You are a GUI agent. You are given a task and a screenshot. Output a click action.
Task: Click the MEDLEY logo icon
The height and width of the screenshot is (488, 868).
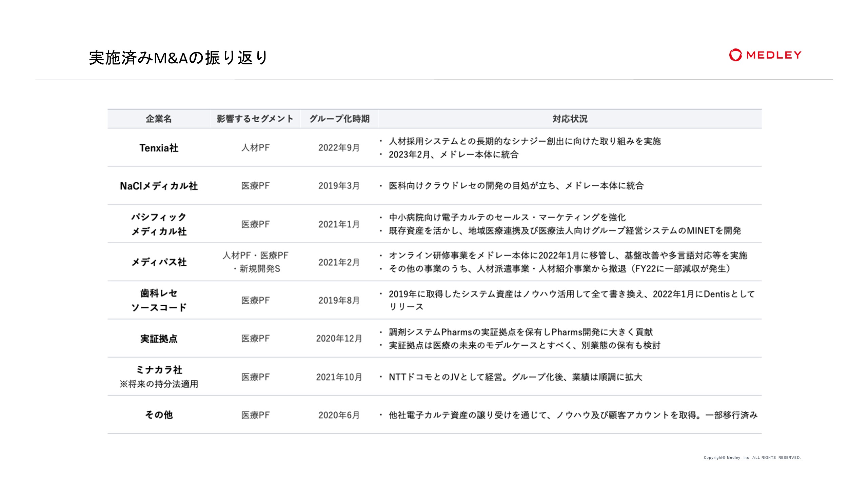click(x=735, y=55)
